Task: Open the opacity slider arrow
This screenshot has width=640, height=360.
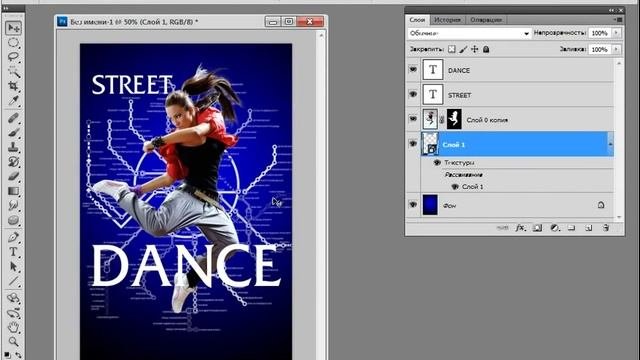Action: tap(616, 33)
